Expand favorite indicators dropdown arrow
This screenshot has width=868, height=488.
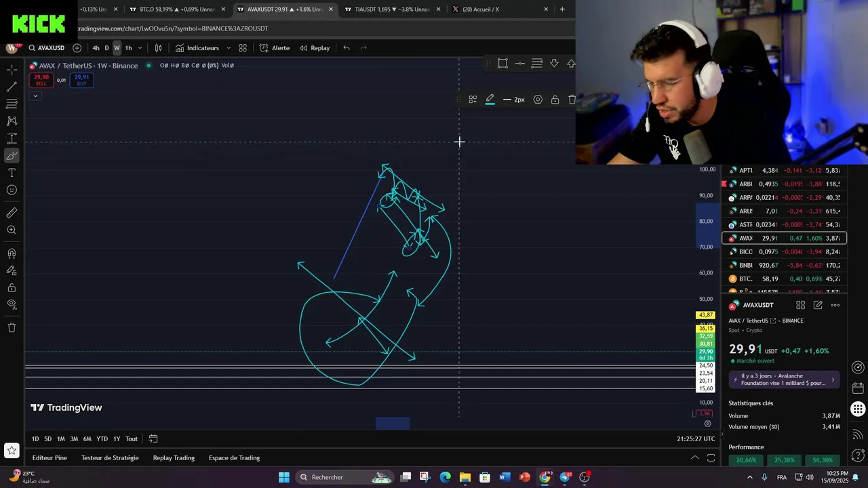(x=229, y=48)
